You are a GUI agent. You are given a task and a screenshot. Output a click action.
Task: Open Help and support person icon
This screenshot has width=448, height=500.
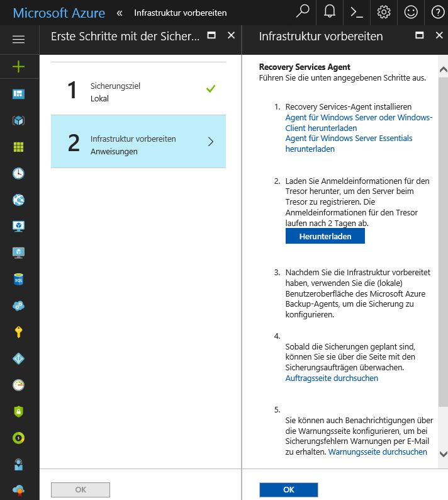pos(18,464)
